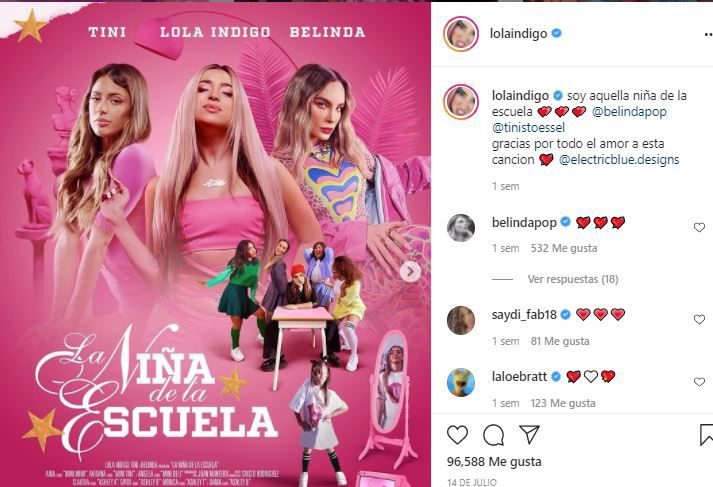Like belindapop's comment

(x=699, y=227)
